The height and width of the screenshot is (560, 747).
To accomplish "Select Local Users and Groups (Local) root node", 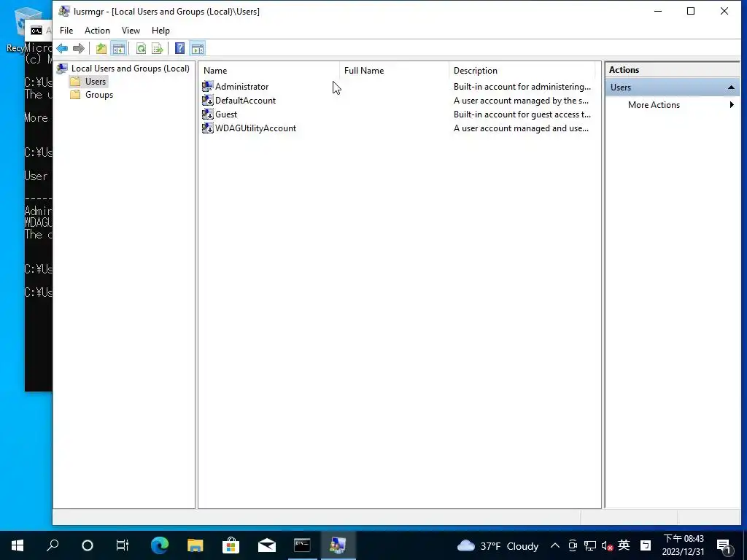I will 130,69.
